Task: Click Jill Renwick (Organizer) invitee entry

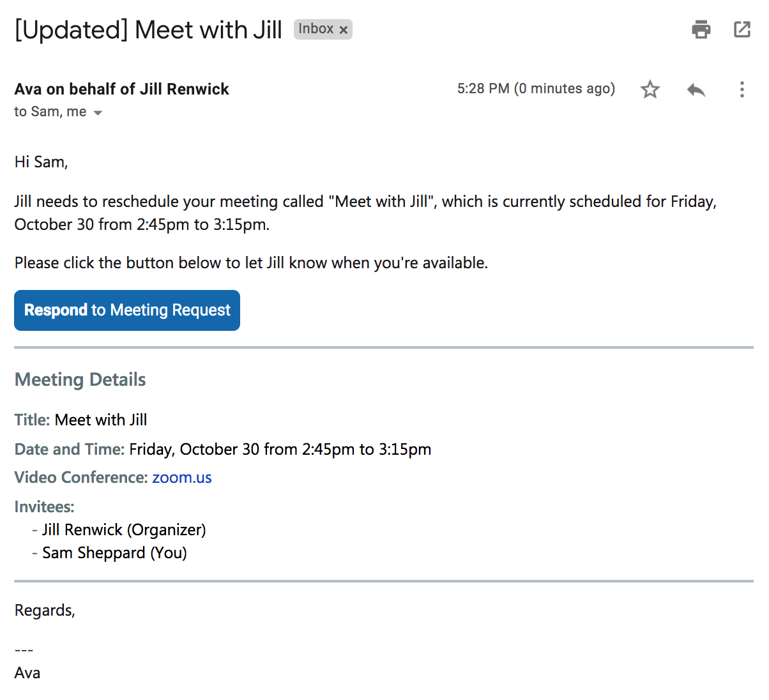Action: point(124,530)
